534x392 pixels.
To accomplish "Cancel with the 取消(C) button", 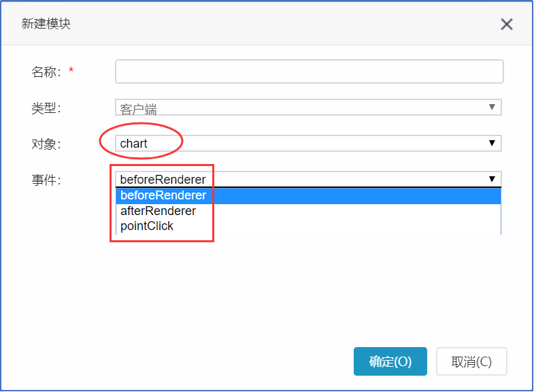I will tap(471, 361).
